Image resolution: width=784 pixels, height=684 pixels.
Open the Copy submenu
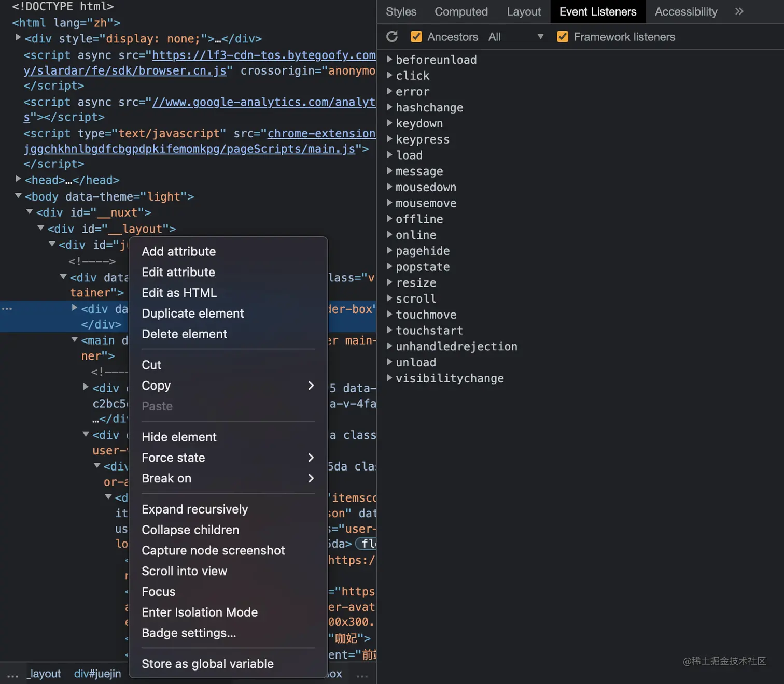[228, 386]
